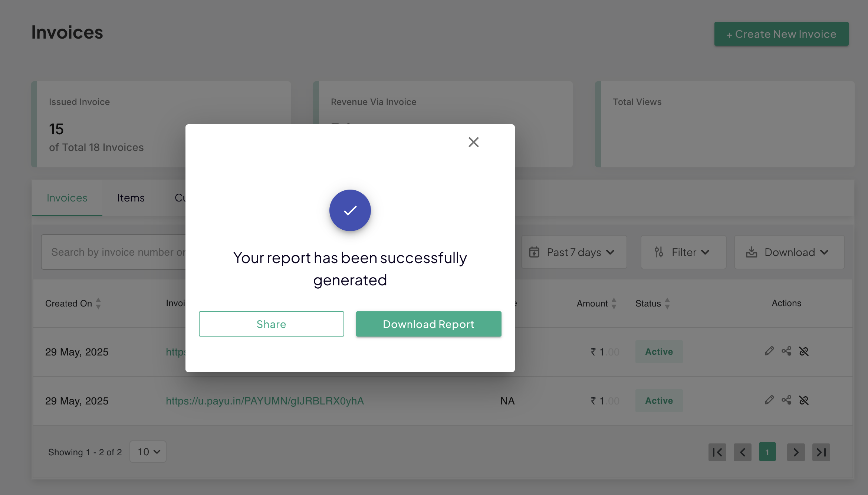Open the Past 7 days date dropdown
Viewport: 868px width, 495px height.
point(574,252)
